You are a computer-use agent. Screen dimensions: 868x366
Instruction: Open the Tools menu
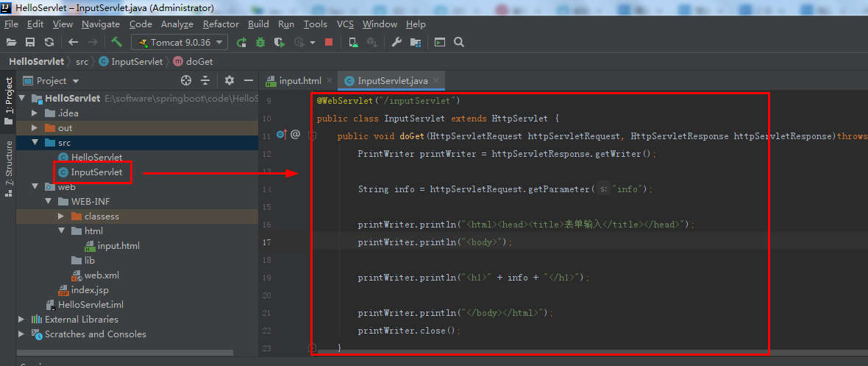316,24
